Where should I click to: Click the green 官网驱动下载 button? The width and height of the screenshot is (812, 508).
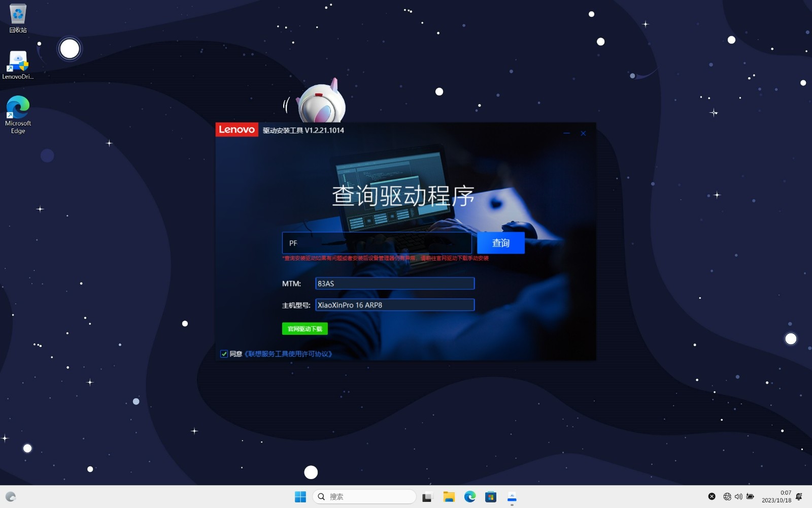[304, 329]
